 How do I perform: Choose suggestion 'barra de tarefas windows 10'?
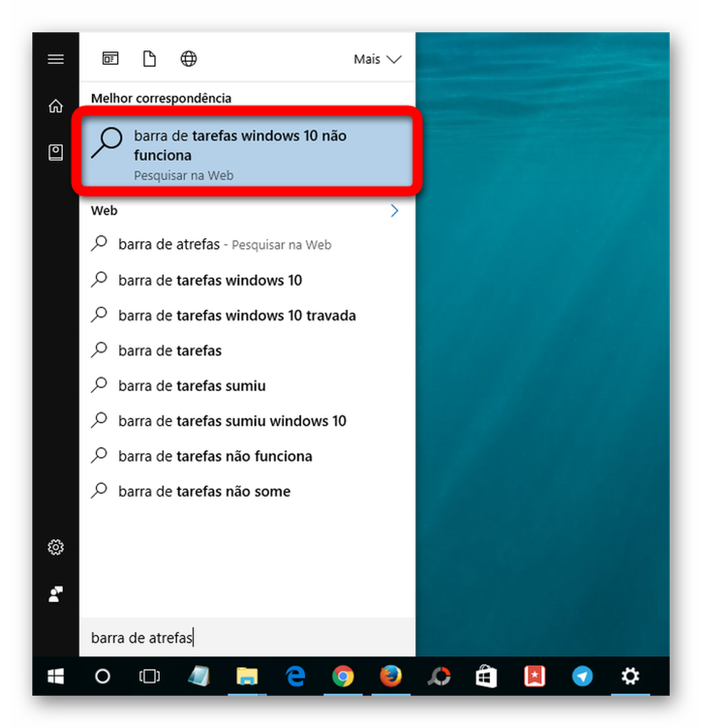[247, 280]
